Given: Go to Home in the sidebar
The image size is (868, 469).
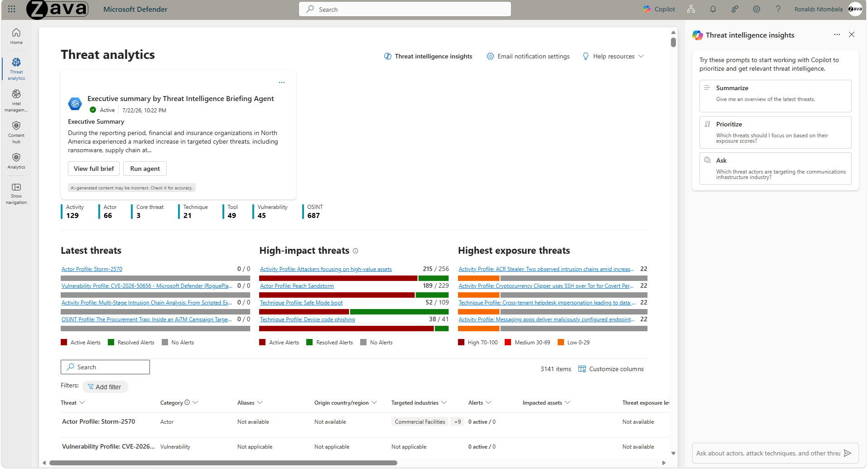Looking at the screenshot, I should coord(16,36).
